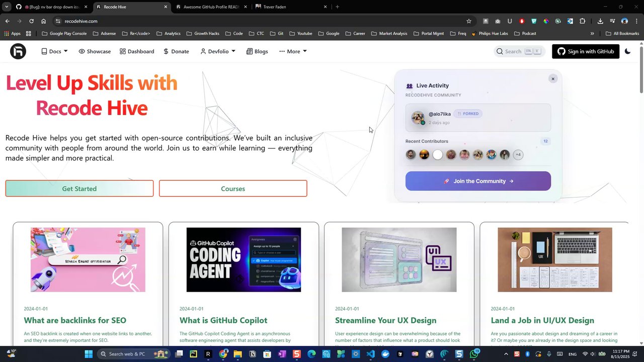This screenshot has height=362, width=644.
Task: Click the Get Started button
Action: tap(79, 189)
